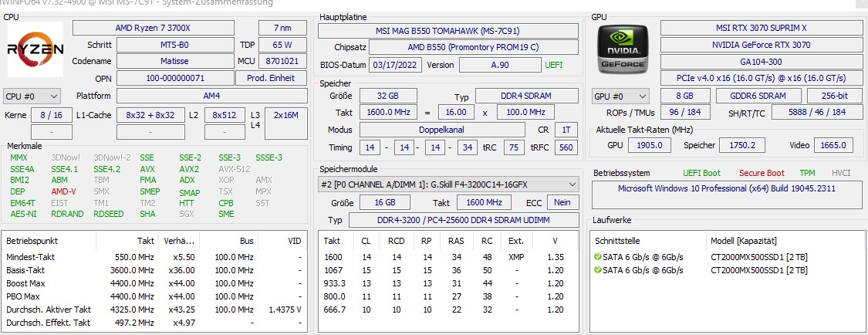
Task: Select the L2 cache value 8x512
Action: point(225,115)
